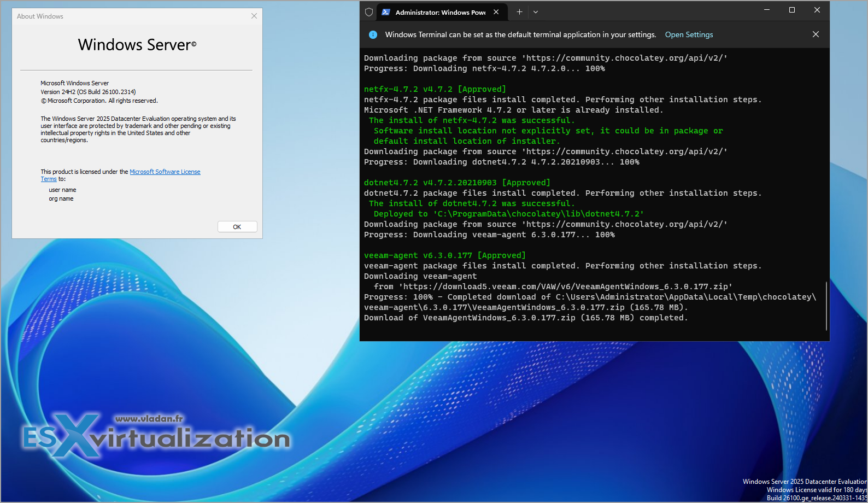Click 'The install of netfx-4.7.2 was successful.' line
Image resolution: width=868 pixels, height=503 pixels.
click(x=472, y=120)
